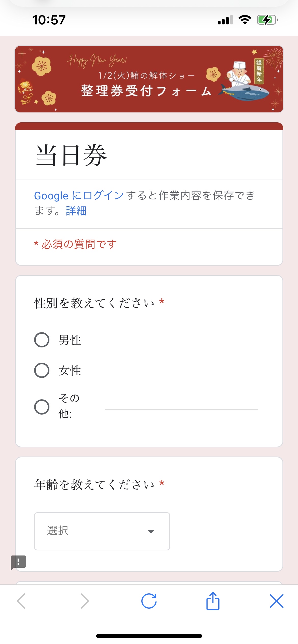Choose the その他 radio option
The height and width of the screenshot is (644, 298).
coord(42,407)
